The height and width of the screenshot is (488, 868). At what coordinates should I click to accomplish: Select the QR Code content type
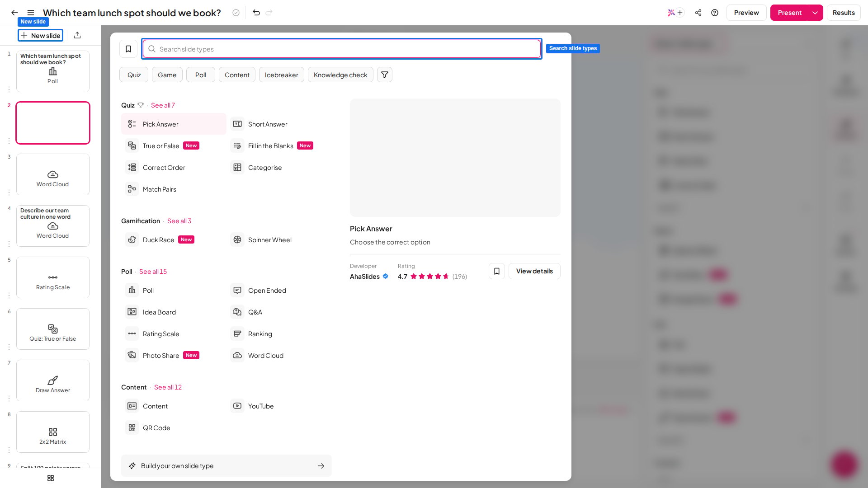174,428
